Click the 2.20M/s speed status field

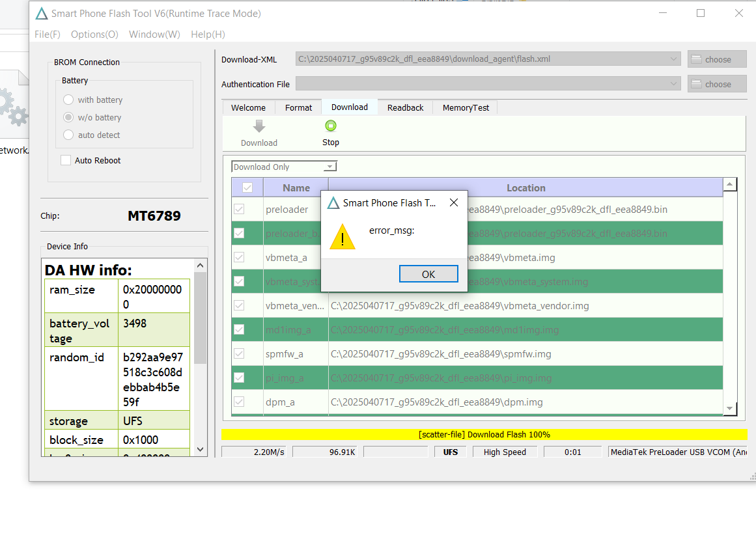(x=253, y=452)
